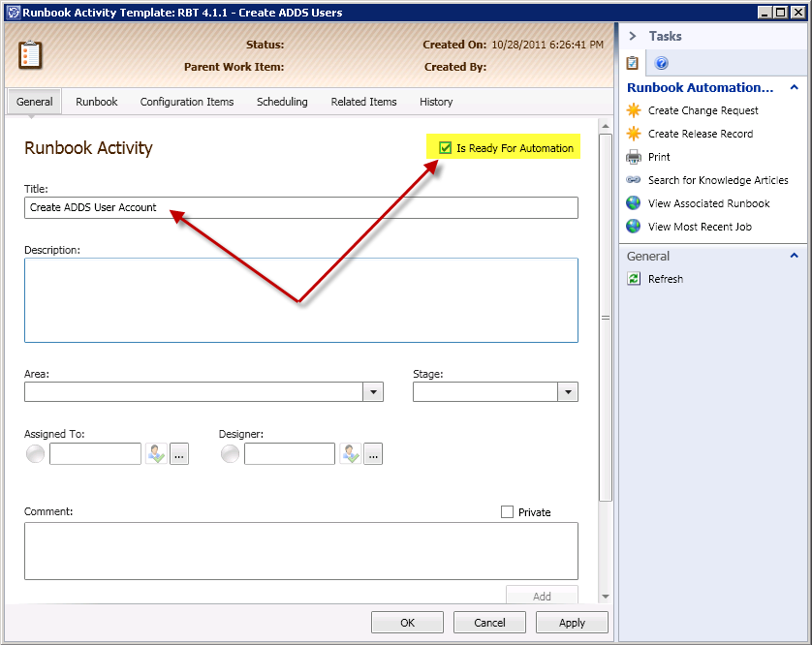
Task: Click the Search for Knowledge Articles icon
Action: tap(634, 180)
